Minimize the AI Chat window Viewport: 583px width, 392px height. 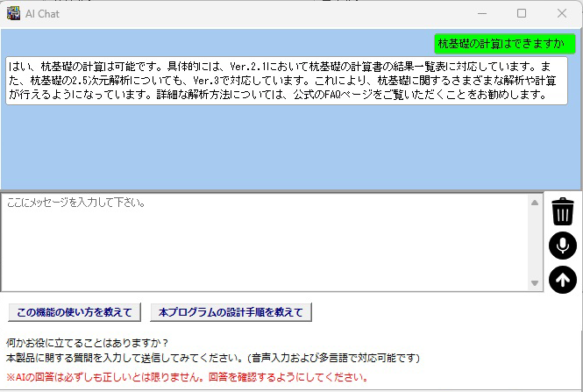coord(482,13)
